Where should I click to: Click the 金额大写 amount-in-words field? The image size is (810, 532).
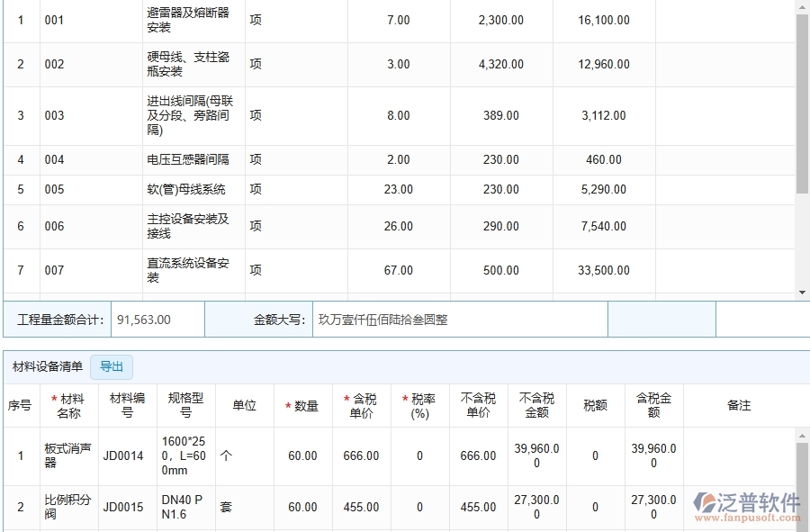tap(459, 320)
